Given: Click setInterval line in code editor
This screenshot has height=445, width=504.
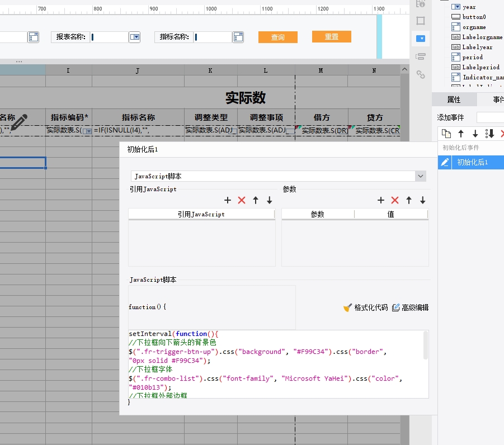Looking at the screenshot, I should (173, 334).
